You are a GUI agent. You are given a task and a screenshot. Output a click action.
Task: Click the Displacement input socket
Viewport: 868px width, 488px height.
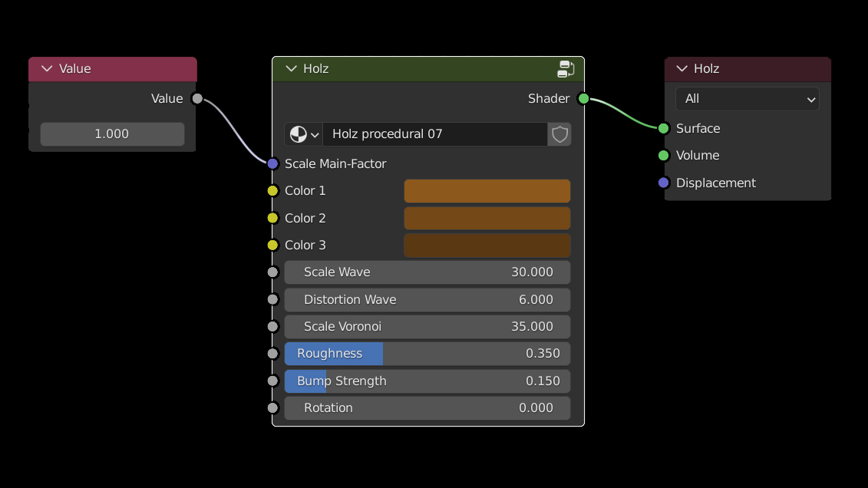click(x=664, y=183)
